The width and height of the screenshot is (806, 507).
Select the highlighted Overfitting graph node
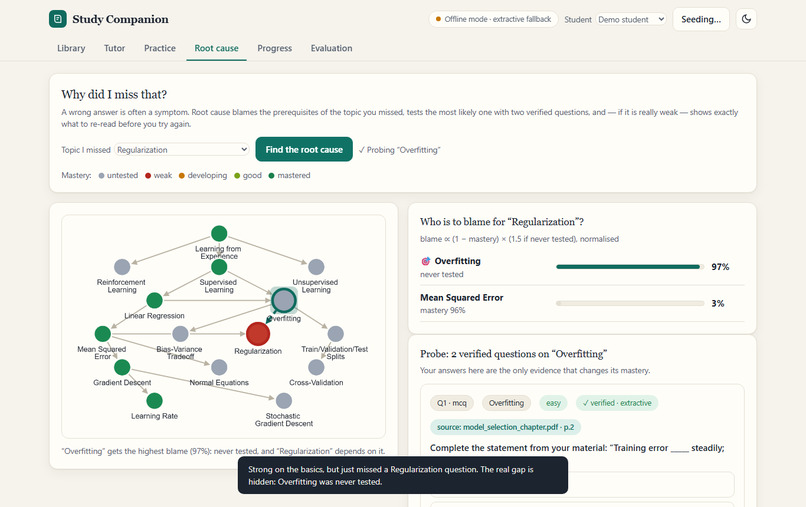pyautogui.click(x=284, y=300)
